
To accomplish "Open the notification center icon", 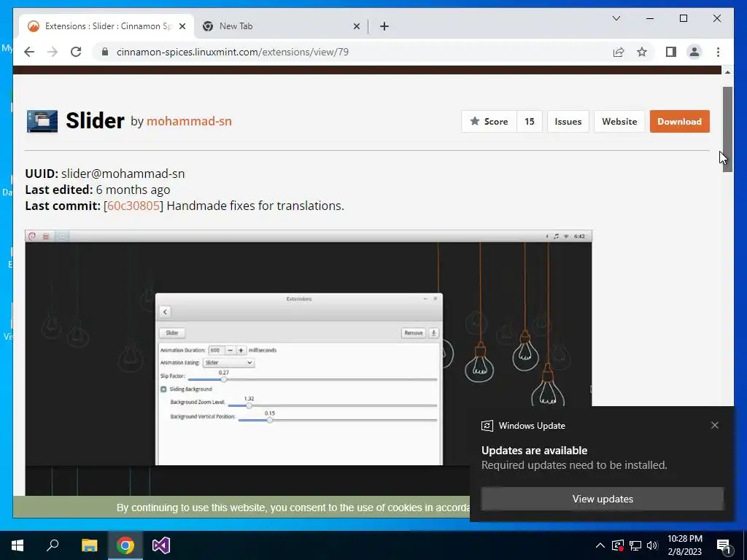I will tap(724, 545).
